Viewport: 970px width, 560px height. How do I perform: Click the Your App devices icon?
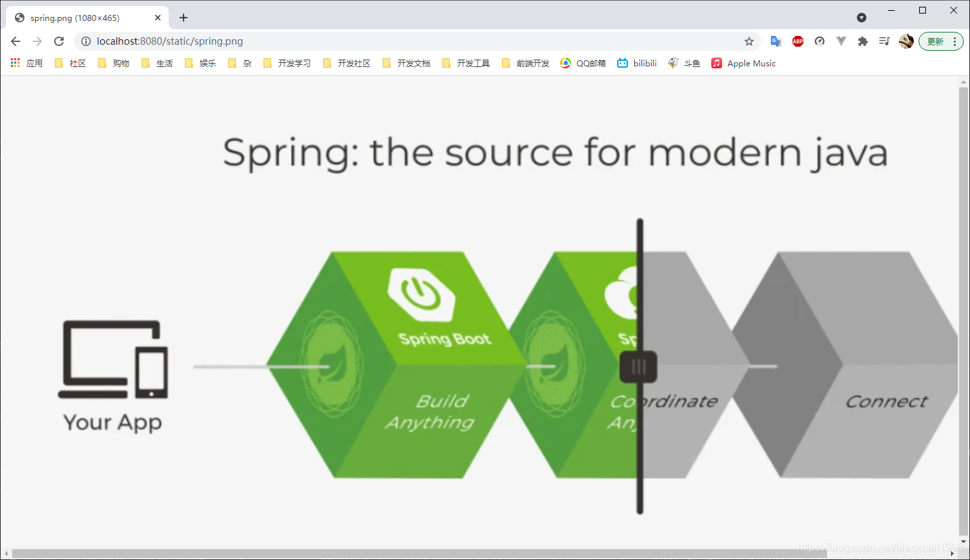pyautogui.click(x=112, y=360)
